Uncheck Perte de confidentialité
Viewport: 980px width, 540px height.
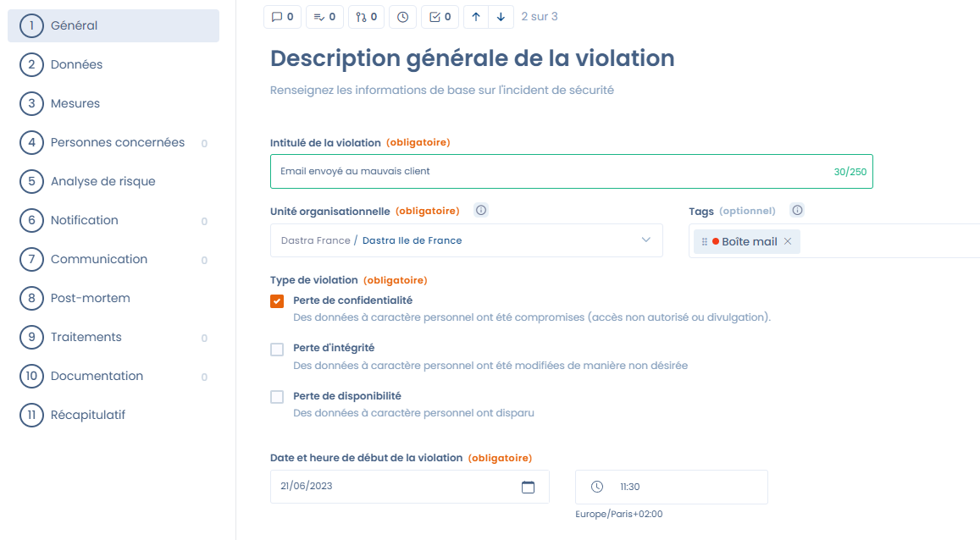click(x=277, y=301)
